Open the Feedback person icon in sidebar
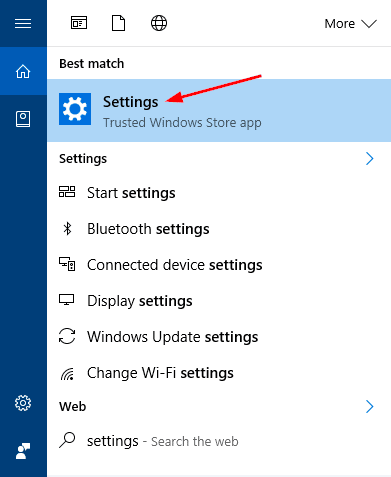This screenshot has width=391, height=477. coord(23,451)
